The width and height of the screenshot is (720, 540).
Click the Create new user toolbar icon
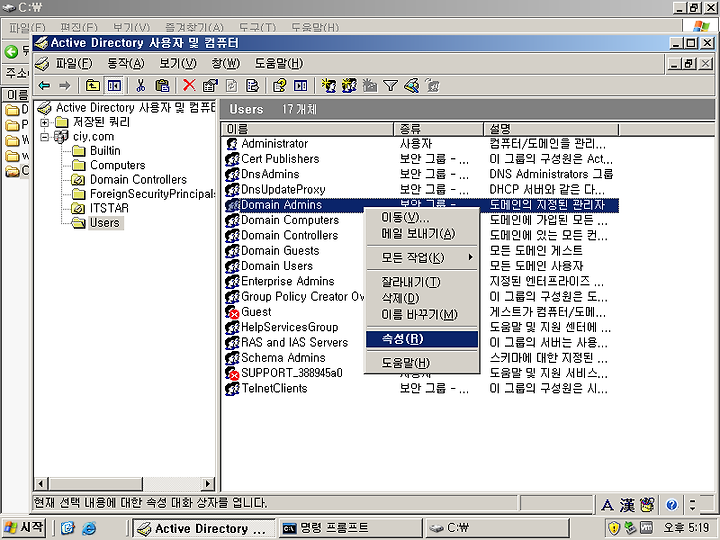pyautogui.click(x=328, y=85)
